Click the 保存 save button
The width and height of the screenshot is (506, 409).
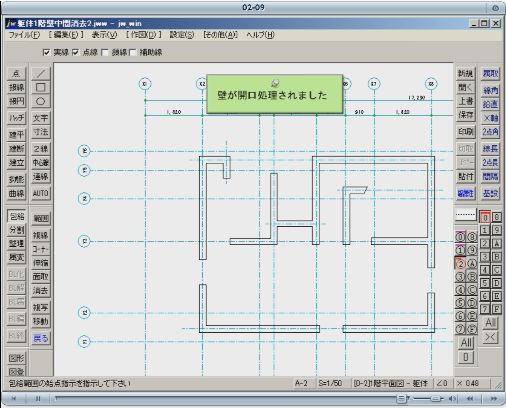click(x=466, y=115)
